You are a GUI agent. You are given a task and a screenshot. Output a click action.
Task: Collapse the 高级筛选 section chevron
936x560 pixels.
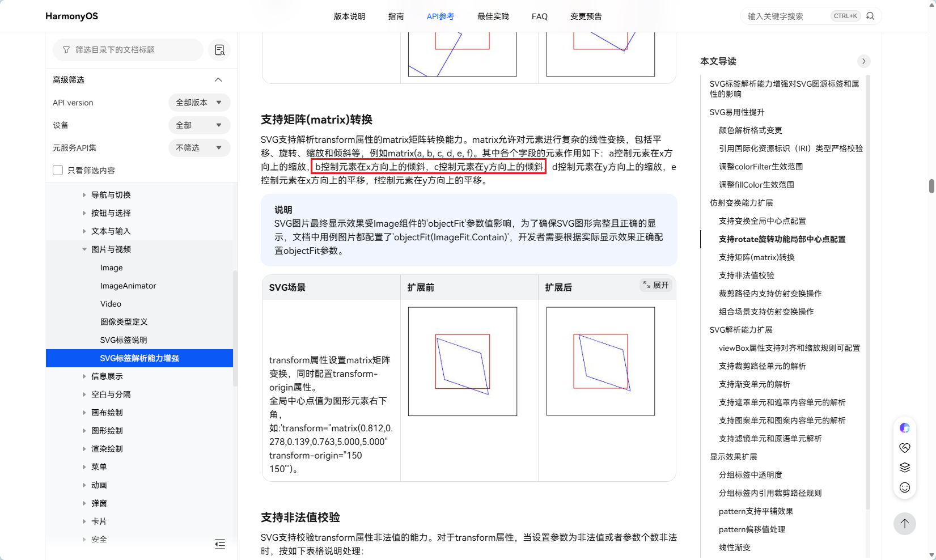pos(218,80)
